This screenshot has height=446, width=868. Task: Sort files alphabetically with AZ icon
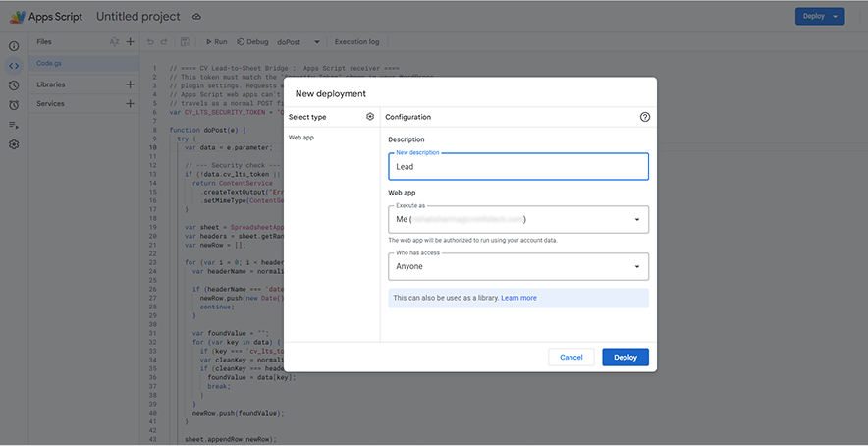[114, 41]
